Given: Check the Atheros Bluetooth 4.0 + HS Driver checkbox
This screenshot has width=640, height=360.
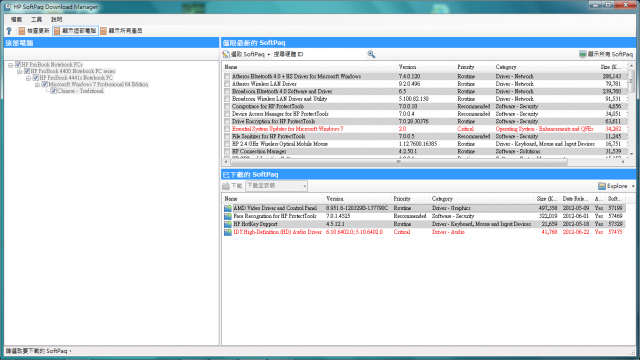Looking at the screenshot, I should click(x=227, y=76).
